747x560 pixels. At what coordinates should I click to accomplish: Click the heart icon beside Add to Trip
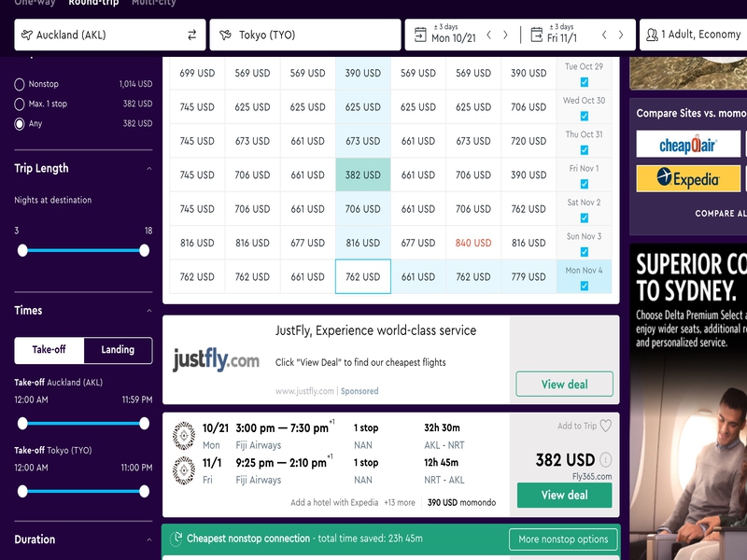(605, 426)
